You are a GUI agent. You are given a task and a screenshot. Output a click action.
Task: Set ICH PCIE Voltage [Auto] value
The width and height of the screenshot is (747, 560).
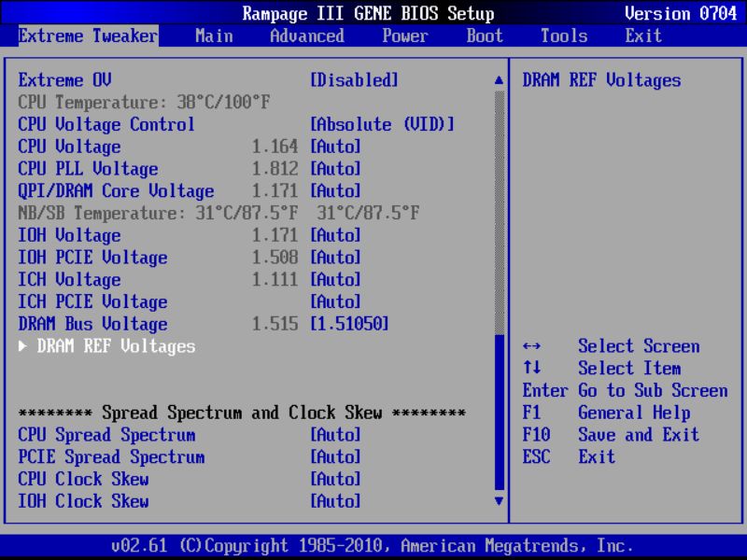click(335, 301)
